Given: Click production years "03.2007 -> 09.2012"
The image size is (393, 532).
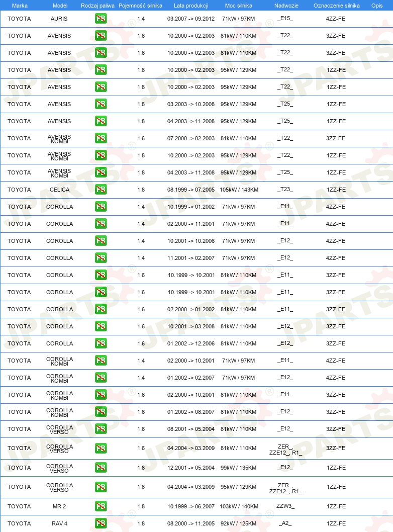Looking at the screenshot, I should pos(191,19).
